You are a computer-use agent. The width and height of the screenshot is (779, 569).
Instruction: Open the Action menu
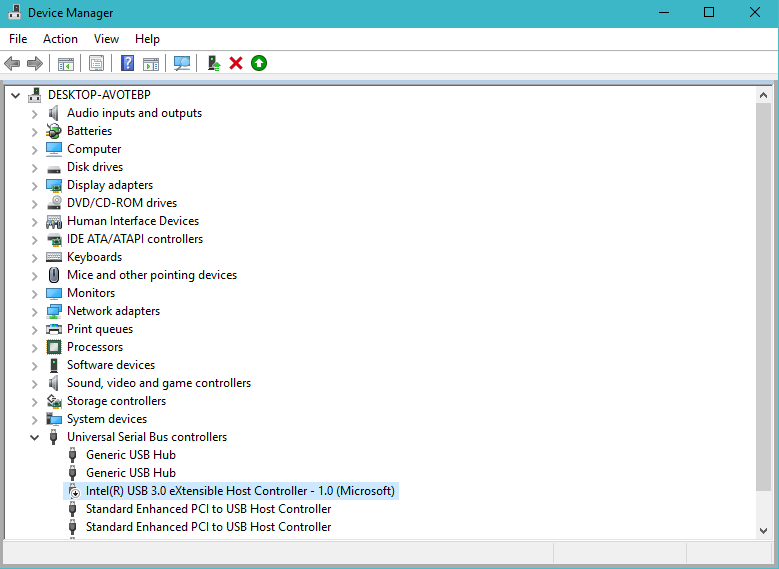pyautogui.click(x=60, y=39)
